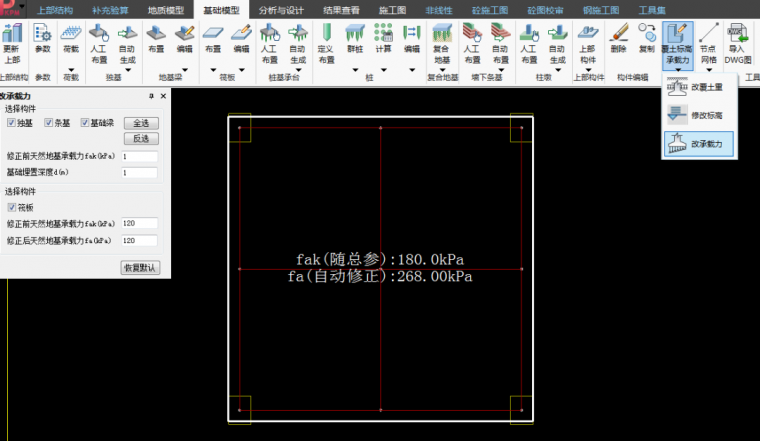The height and width of the screenshot is (441, 760).
Task: Click the 基础埋置深度d(m) input field
Action: coord(140,173)
